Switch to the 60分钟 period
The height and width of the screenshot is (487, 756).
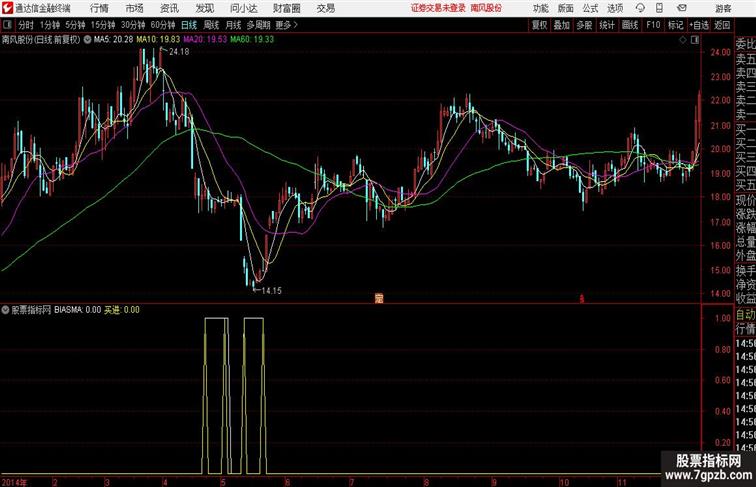click(x=163, y=25)
